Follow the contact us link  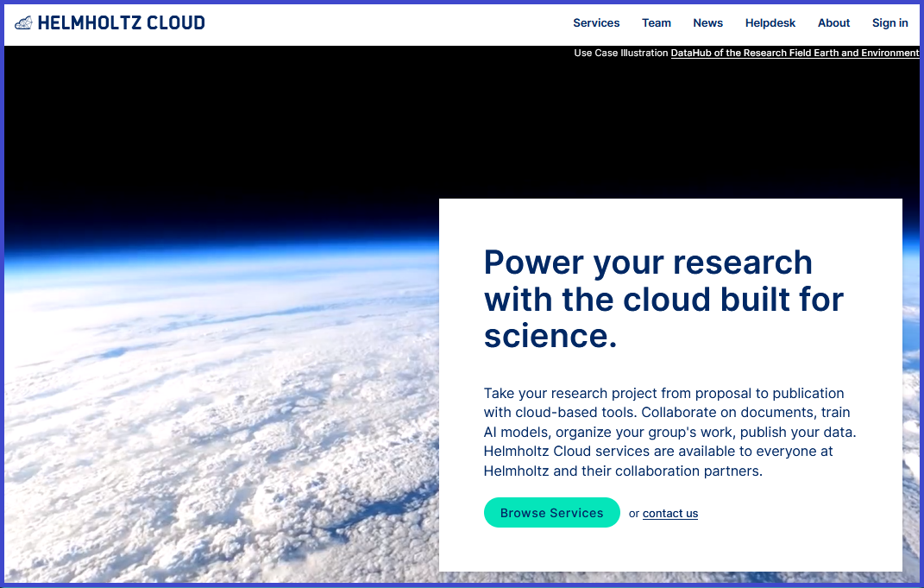click(x=670, y=514)
